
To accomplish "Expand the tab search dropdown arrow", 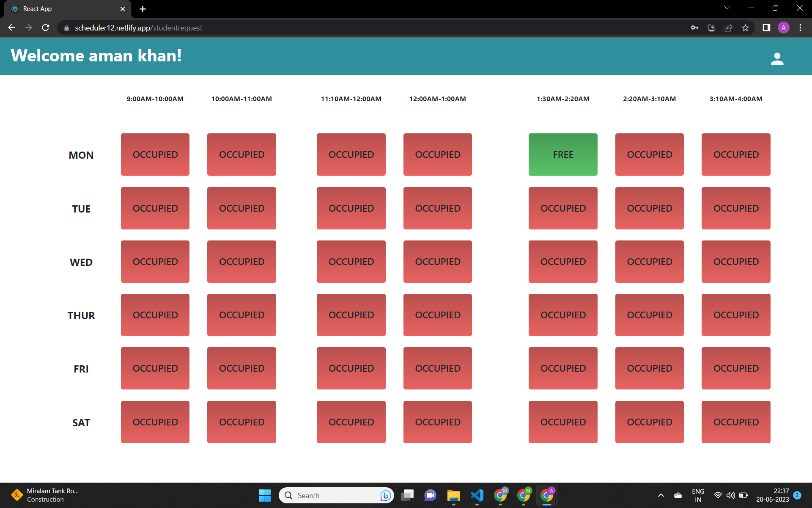I will (727, 8).
